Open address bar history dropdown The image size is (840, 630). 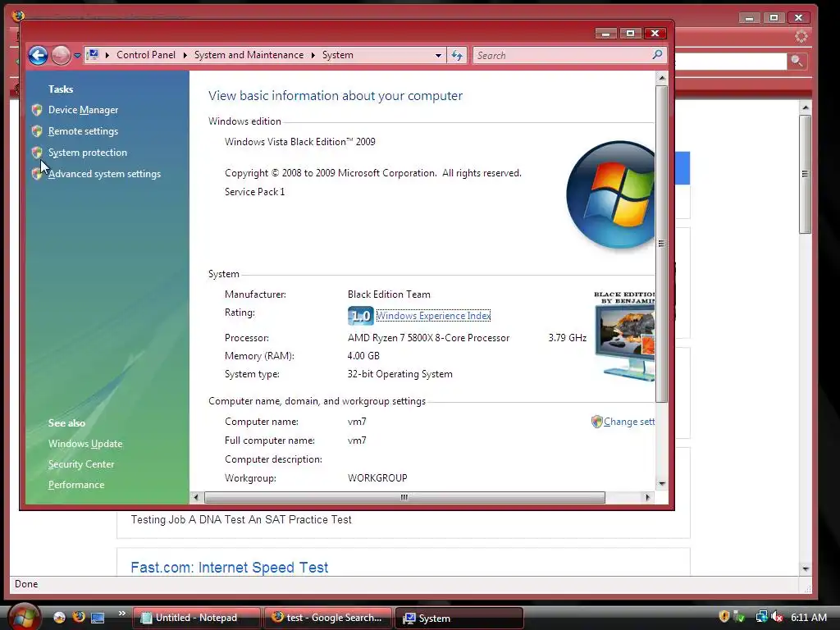point(438,55)
